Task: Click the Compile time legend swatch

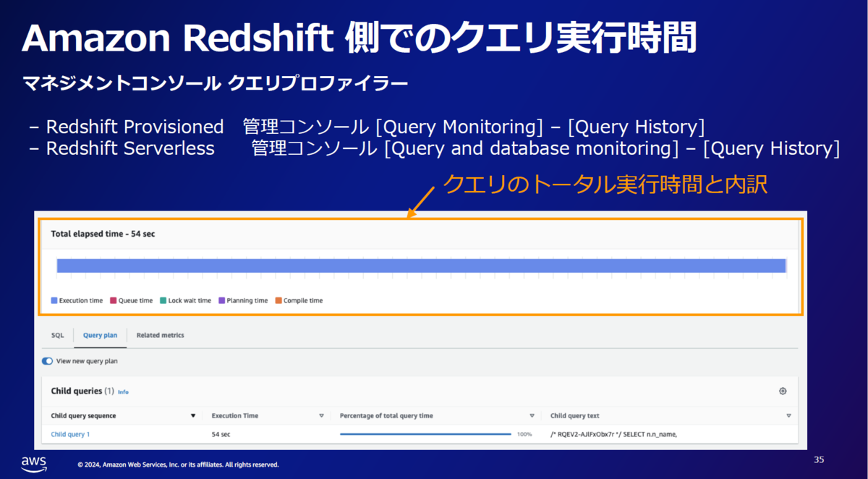Action: (x=278, y=300)
